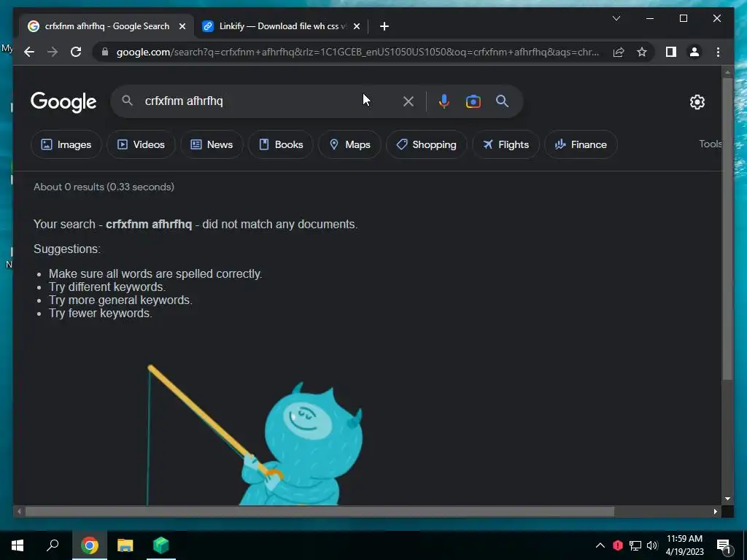Submit the search with the magnifier button
Image resolution: width=747 pixels, height=560 pixels.
(502, 101)
